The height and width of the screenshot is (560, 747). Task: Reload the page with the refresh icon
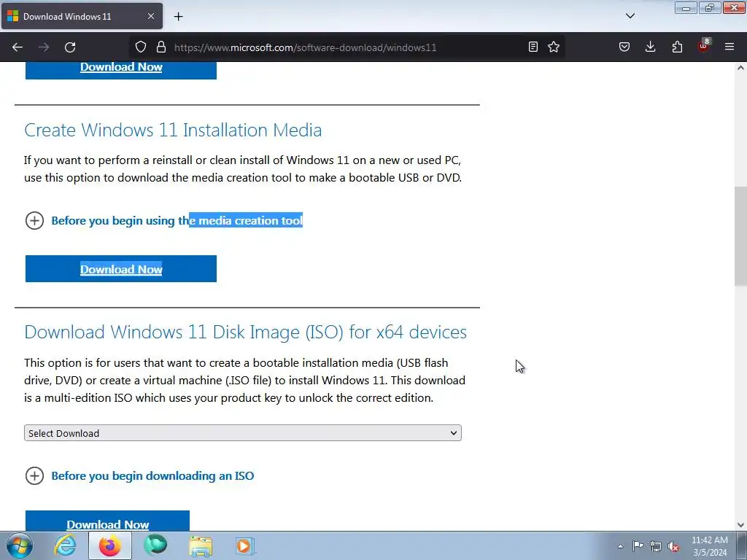pos(70,47)
